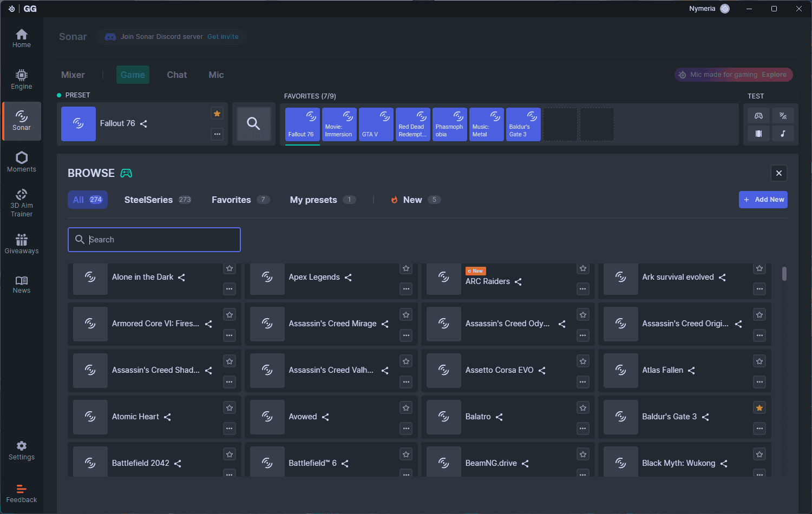
Task: Open Moments from the sidebar
Action: tap(22, 162)
